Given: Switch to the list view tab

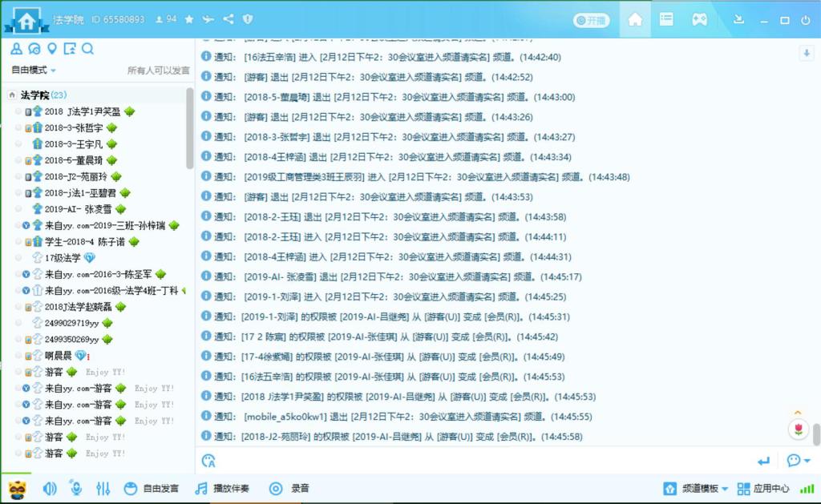Looking at the screenshot, I should [x=666, y=19].
